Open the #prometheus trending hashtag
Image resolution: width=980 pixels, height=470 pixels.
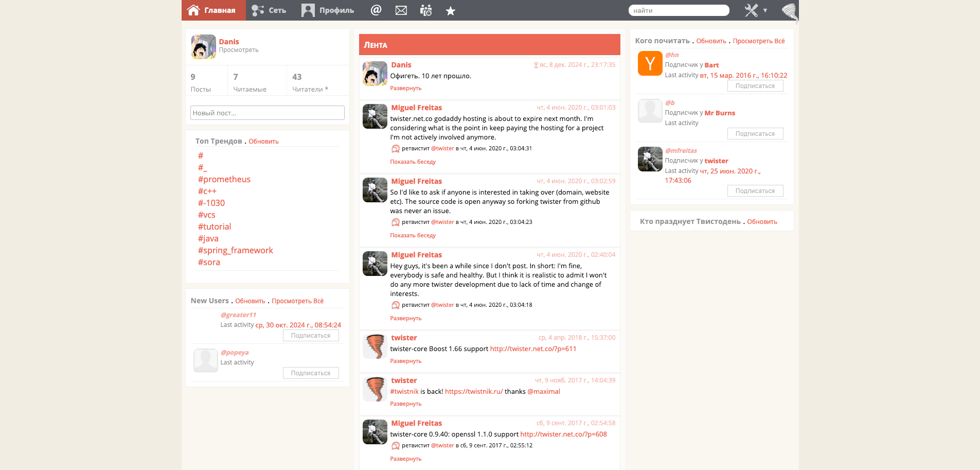[x=224, y=180]
